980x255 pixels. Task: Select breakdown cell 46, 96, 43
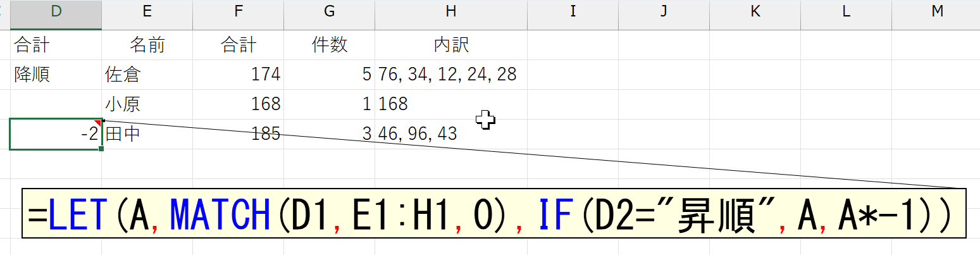click(x=451, y=134)
